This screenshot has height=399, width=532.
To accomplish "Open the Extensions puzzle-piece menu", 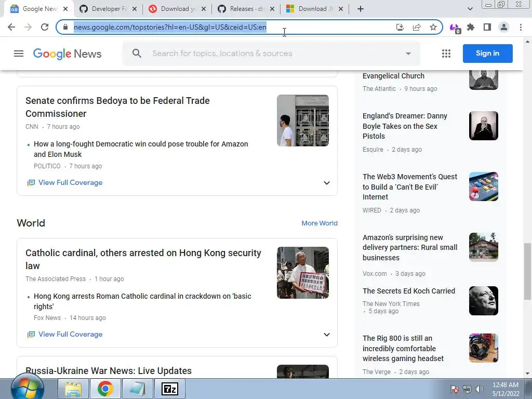I will click(x=471, y=27).
